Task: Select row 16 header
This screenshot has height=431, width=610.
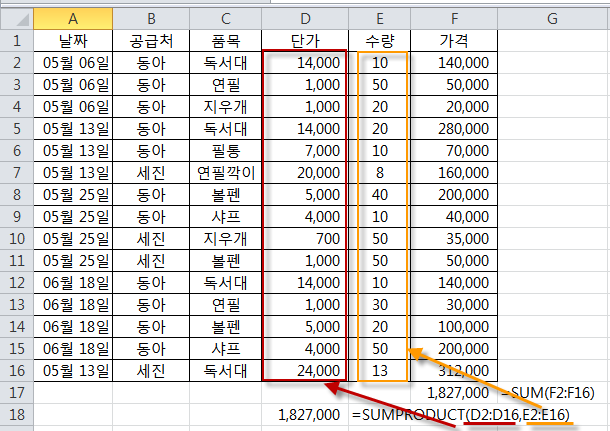Action: coord(17,370)
